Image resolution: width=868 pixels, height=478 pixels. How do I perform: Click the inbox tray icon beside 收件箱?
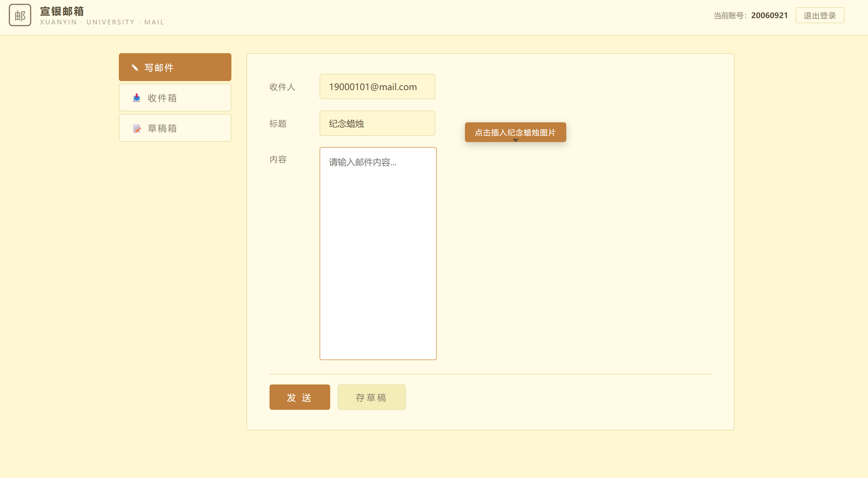point(136,98)
